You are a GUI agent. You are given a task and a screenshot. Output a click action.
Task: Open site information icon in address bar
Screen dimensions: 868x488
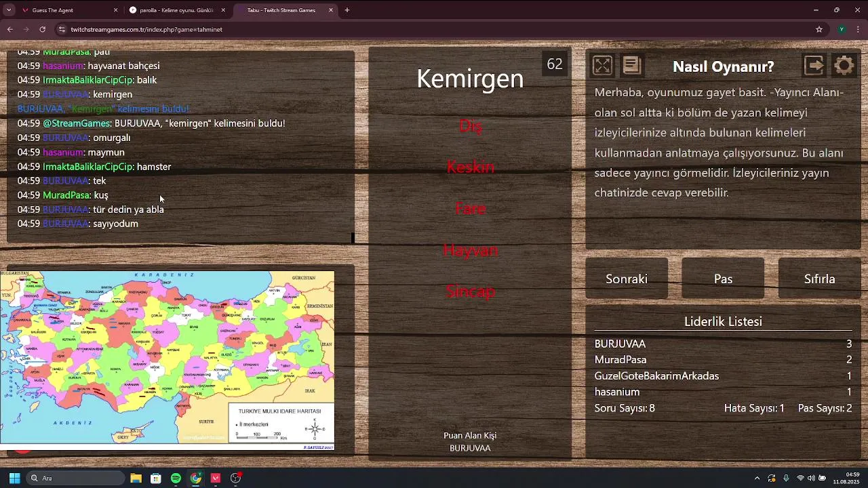pos(62,29)
